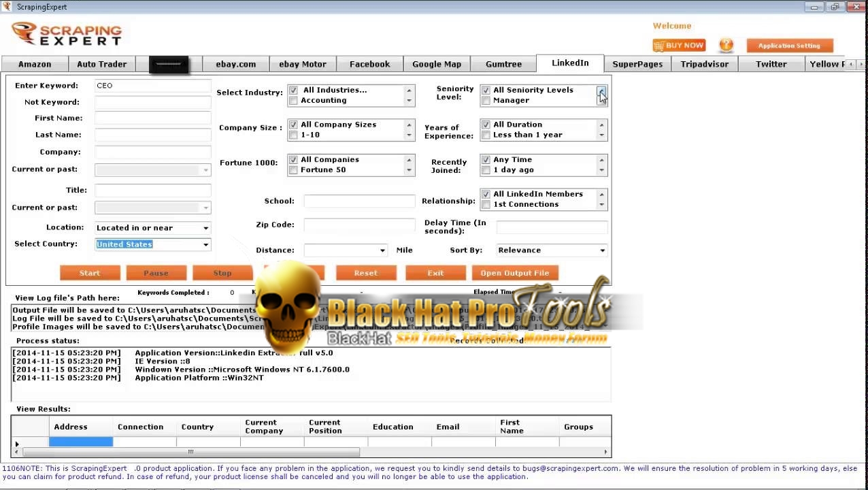
Task: Toggle the All Duration checkbox
Action: click(x=486, y=125)
